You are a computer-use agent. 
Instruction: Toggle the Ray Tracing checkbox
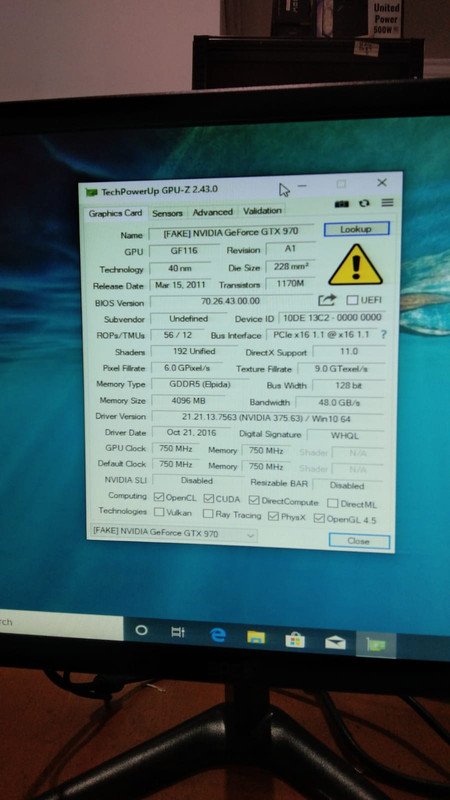[208, 514]
